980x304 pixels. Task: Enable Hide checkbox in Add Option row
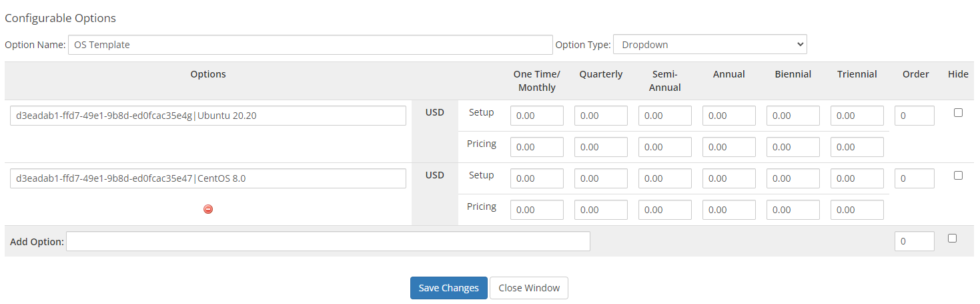pos(952,239)
